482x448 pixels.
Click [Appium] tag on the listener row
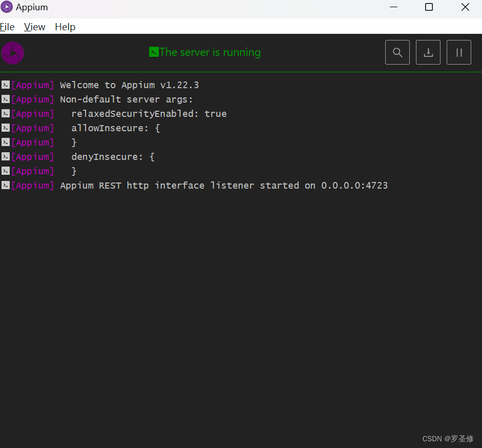coord(33,185)
